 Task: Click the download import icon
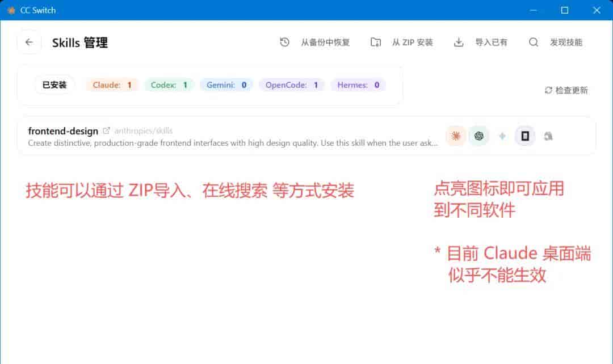(x=459, y=42)
